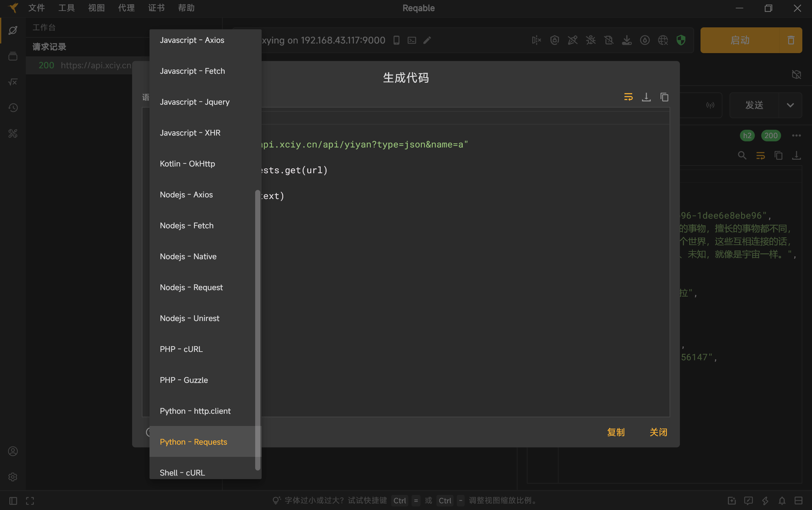Choose Nodejs - Fetch entry
The image size is (812, 510).
[205, 226]
